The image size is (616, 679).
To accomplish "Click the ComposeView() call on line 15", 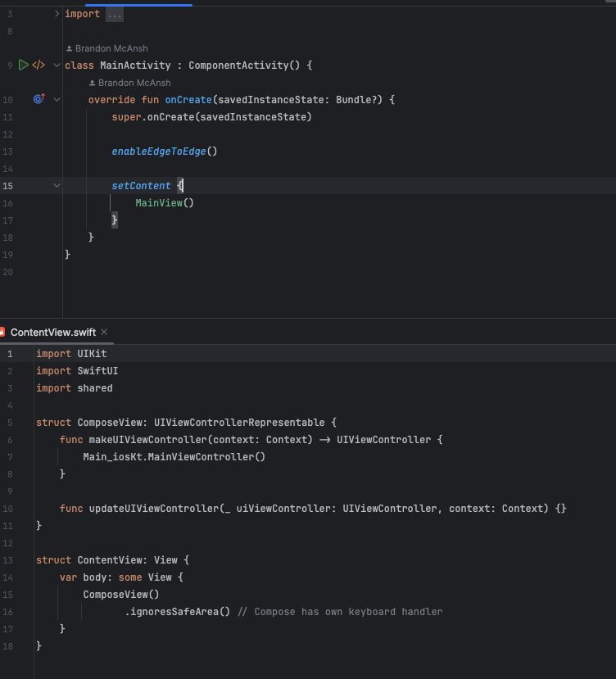I will tap(121, 595).
